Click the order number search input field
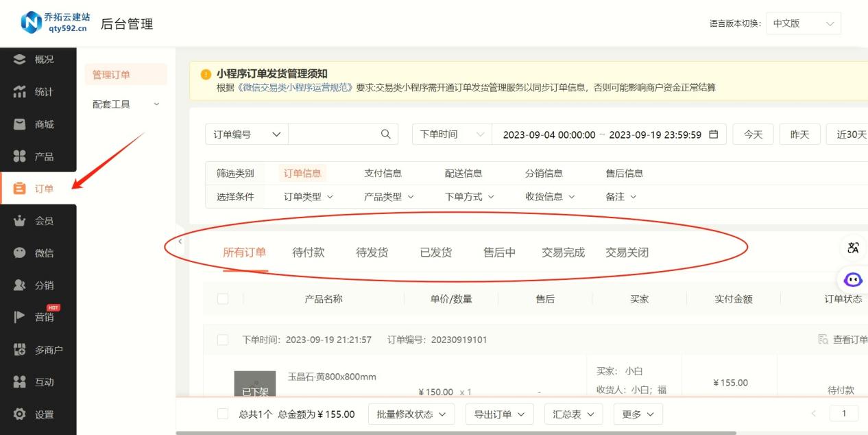The image size is (868, 435). point(333,134)
